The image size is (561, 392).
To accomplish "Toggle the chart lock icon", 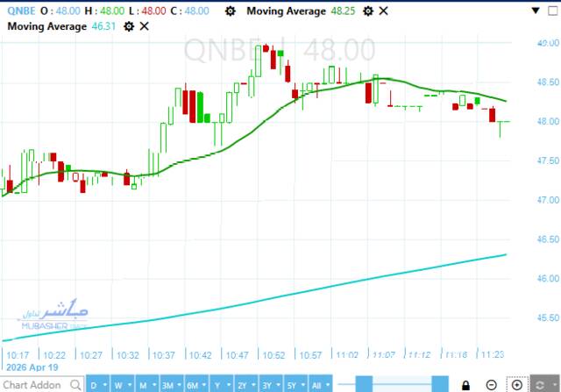I will click(x=465, y=385).
